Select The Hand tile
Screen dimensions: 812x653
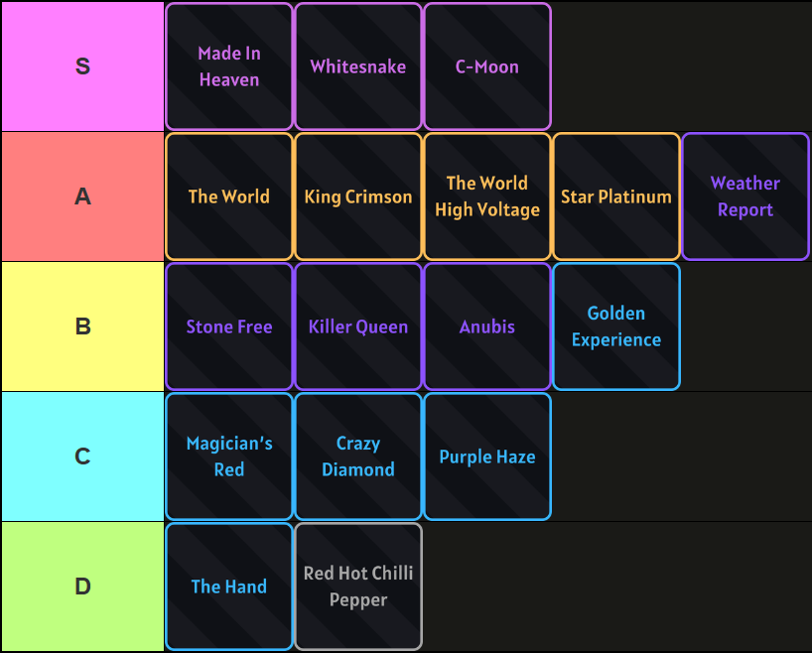pos(229,587)
